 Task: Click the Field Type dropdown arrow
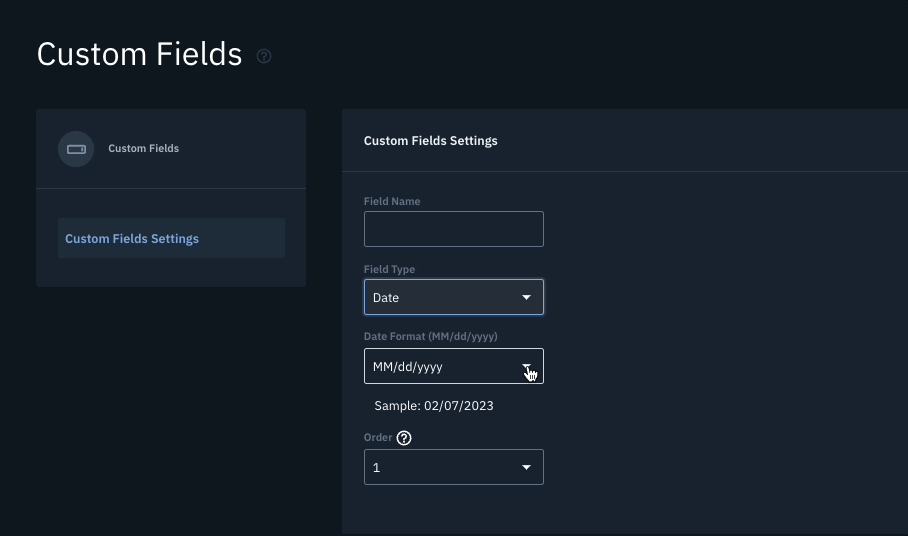[x=526, y=298]
